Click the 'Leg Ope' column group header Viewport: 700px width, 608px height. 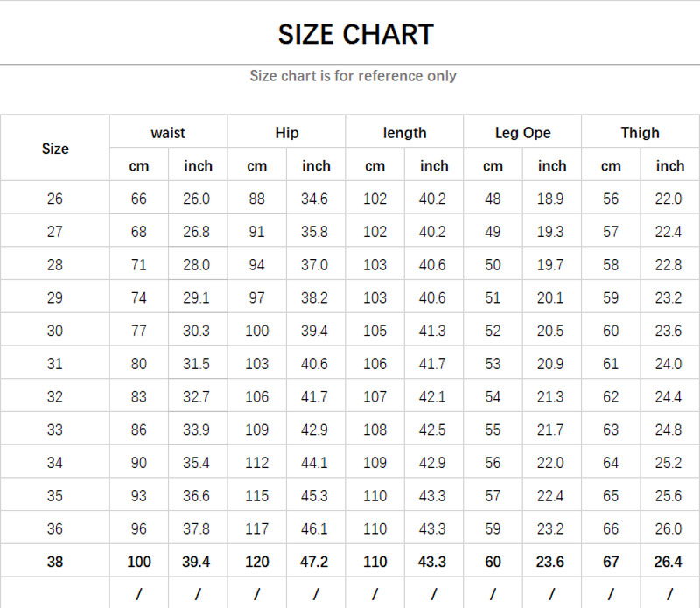coord(522,133)
